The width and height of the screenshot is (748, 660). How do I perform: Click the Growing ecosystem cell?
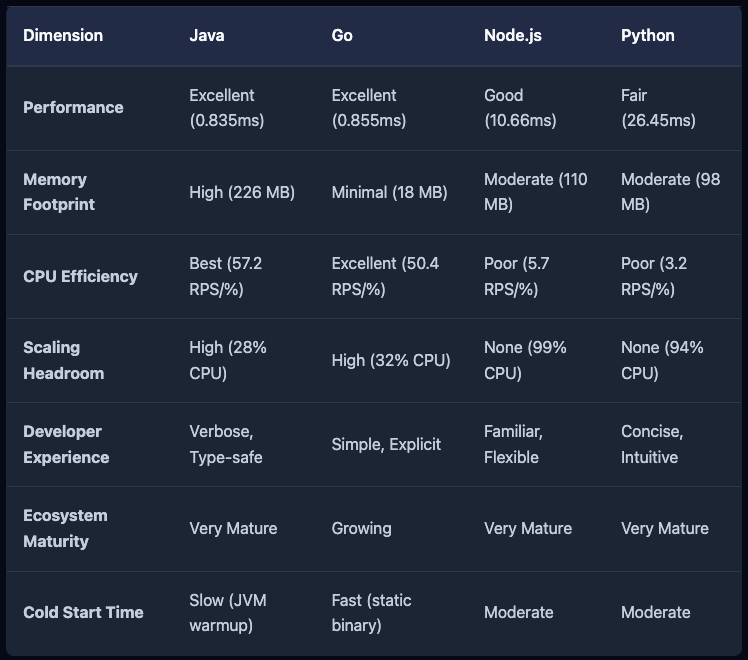click(361, 528)
